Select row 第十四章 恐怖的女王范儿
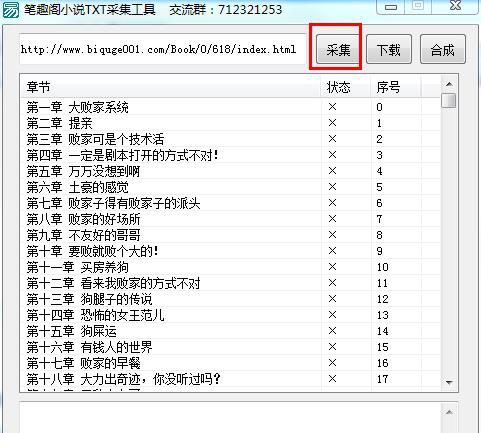481x433 pixels. click(x=231, y=315)
